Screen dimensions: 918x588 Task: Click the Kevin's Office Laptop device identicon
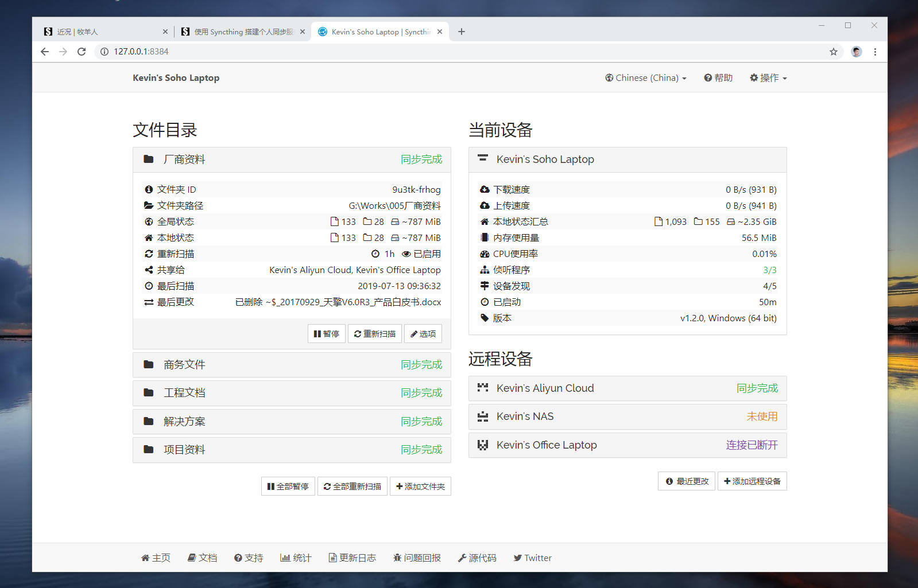[x=483, y=445]
